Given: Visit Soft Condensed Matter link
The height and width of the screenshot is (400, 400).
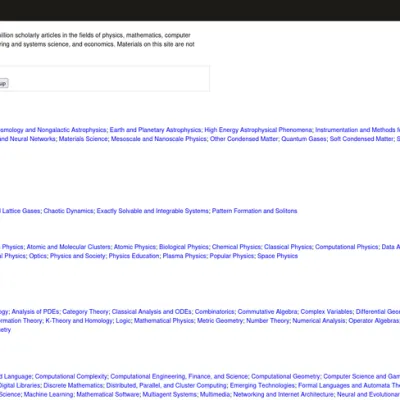Looking at the screenshot, I should 361,139.
